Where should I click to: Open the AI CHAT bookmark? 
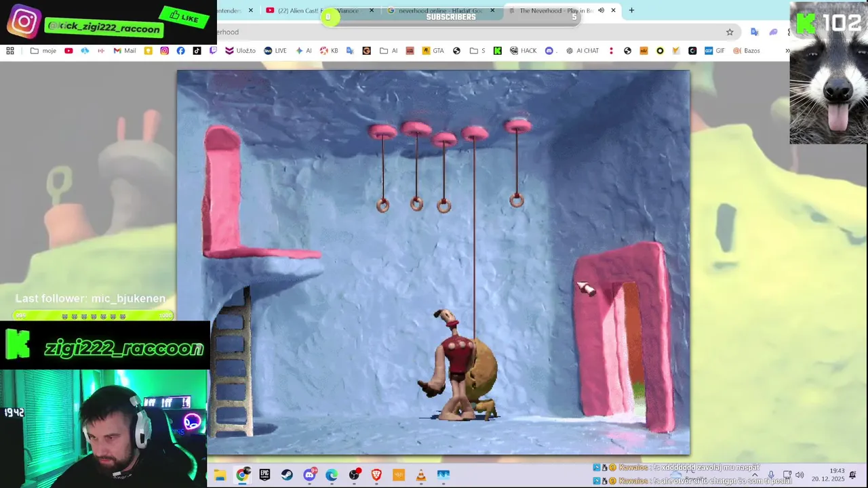(583, 51)
